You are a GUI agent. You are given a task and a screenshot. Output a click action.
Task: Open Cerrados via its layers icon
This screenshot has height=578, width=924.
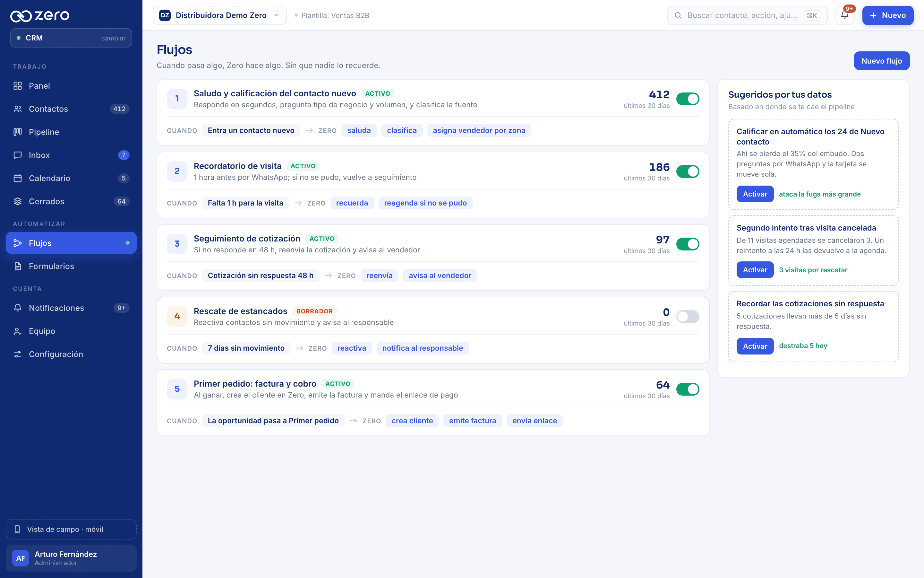18,201
